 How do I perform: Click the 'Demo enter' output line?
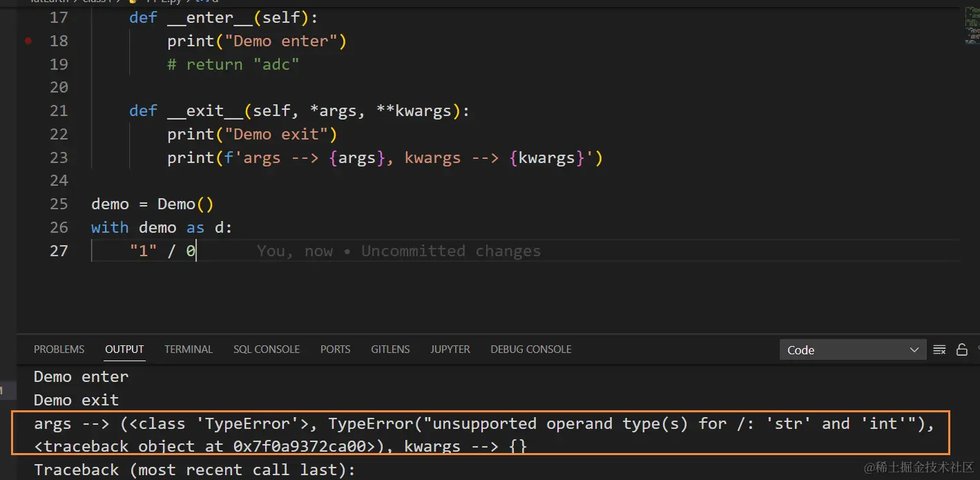[x=81, y=376]
